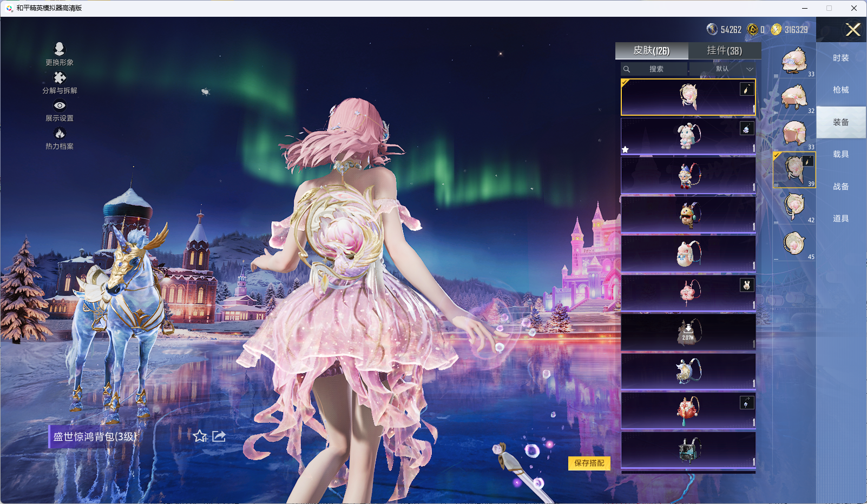Viewport: 867px width, 504px height.
Task: Click download icon on 2.07M backpack skin
Action: click(688, 328)
